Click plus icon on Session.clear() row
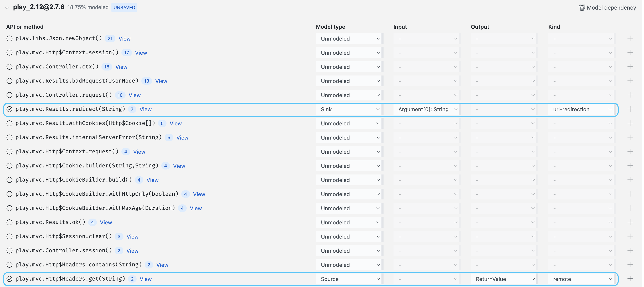The height and width of the screenshot is (287, 644). click(x=630, y=236)
